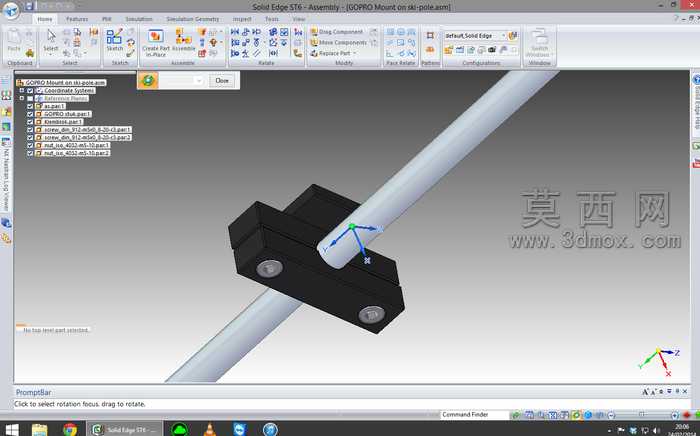Expand Reference Planes tree node
The image size is (700, 436).
[x=21, y=98]
